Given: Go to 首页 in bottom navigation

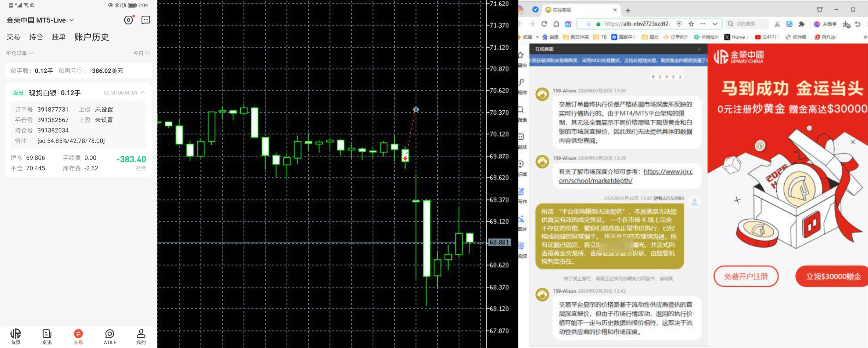Looking at the screenshot, I should click(15, 337).
